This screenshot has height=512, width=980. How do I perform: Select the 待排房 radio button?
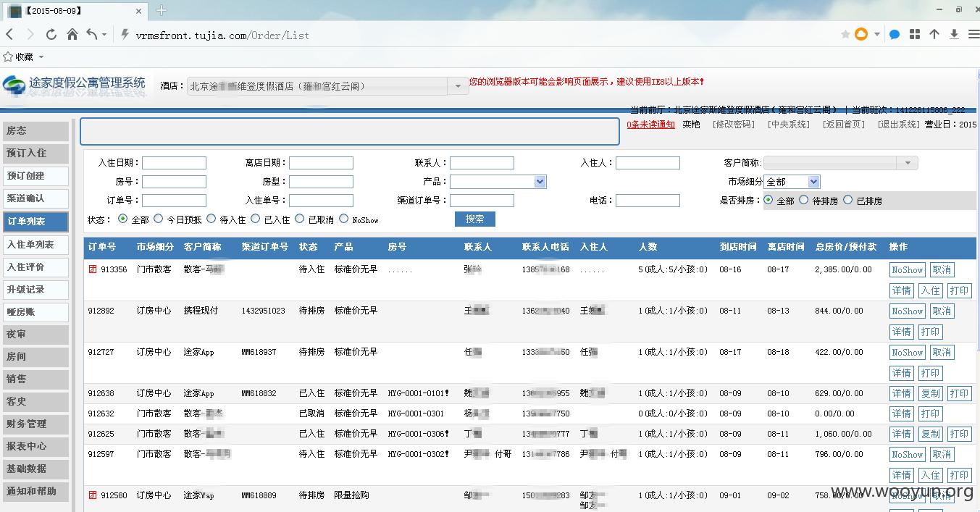(x=804, y=200)
